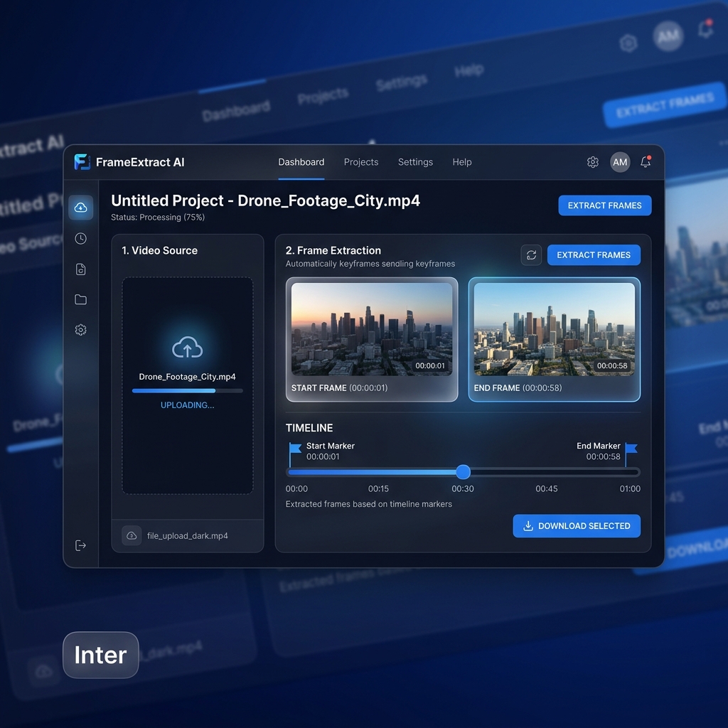Click the refresh icon beside EXTRACT FRAMES
The width and height of the screenshot is (728, 728).
(x=531, y=255)
